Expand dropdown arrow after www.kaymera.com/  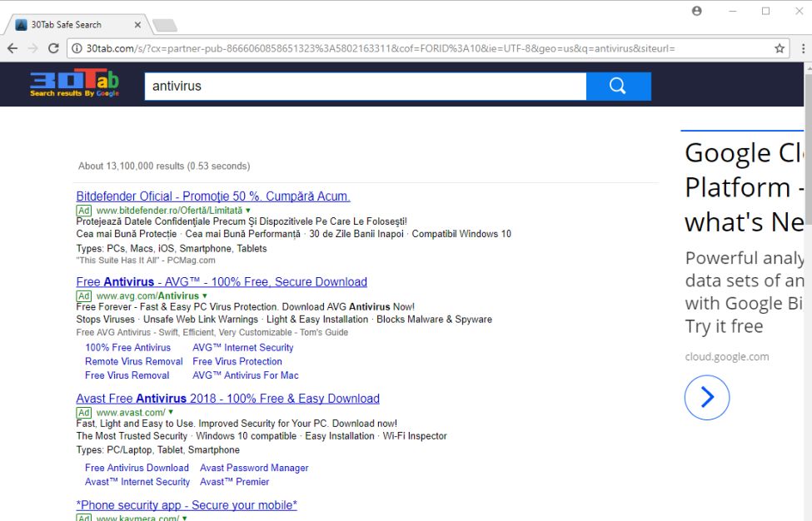pyautogui.click(x=185, y=518)
